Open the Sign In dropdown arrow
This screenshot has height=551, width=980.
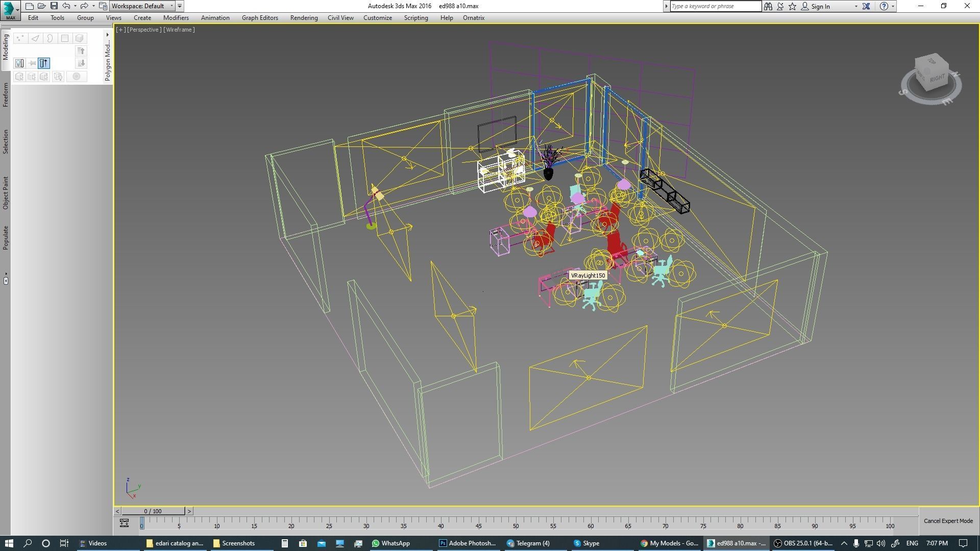click(856, 6)
